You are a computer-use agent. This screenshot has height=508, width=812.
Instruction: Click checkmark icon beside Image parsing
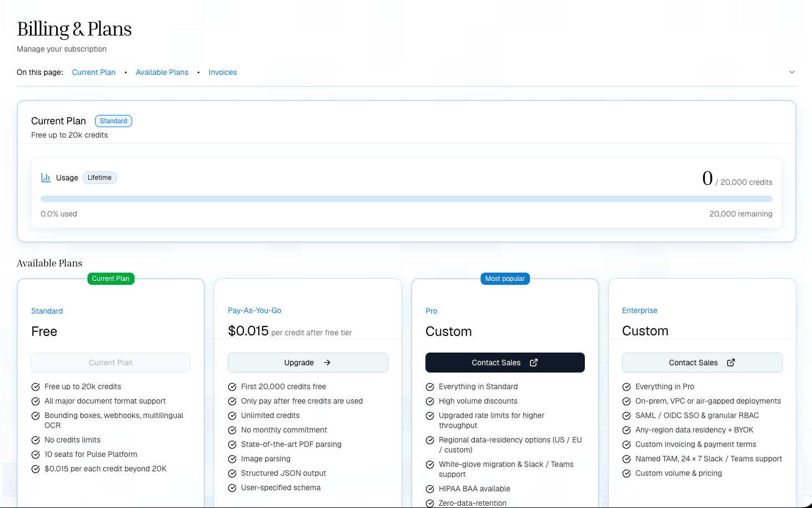232,459
